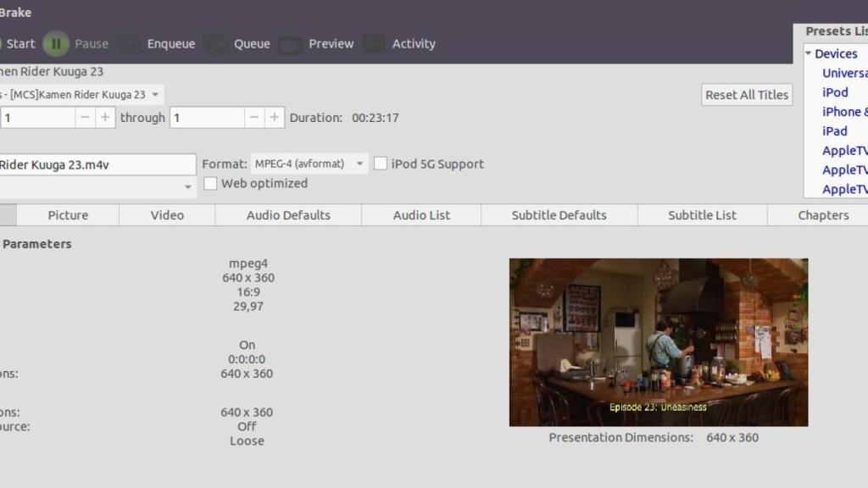Decrease the ending chapter with minus
Image resolution: width=868 pixels, height=488 pixels.
255,118
